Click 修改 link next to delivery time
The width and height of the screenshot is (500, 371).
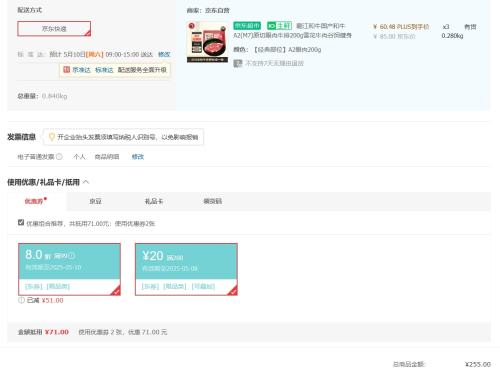tap(164, 54)
